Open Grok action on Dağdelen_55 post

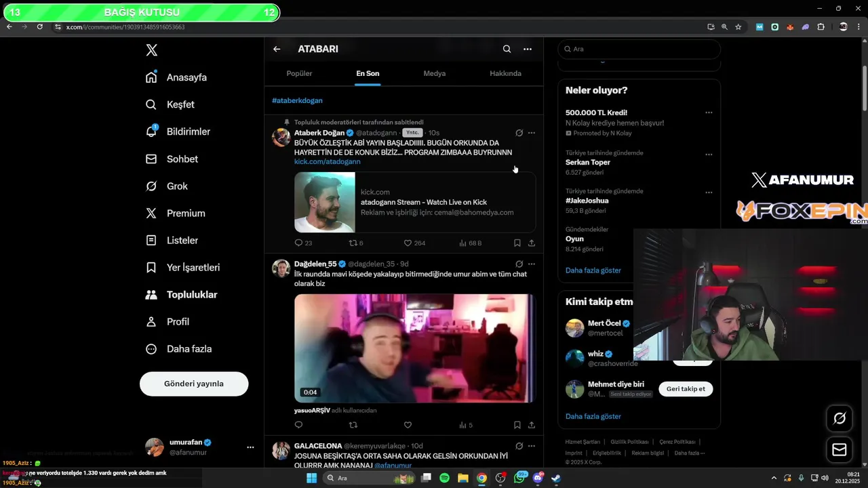[x=519, y=264]
